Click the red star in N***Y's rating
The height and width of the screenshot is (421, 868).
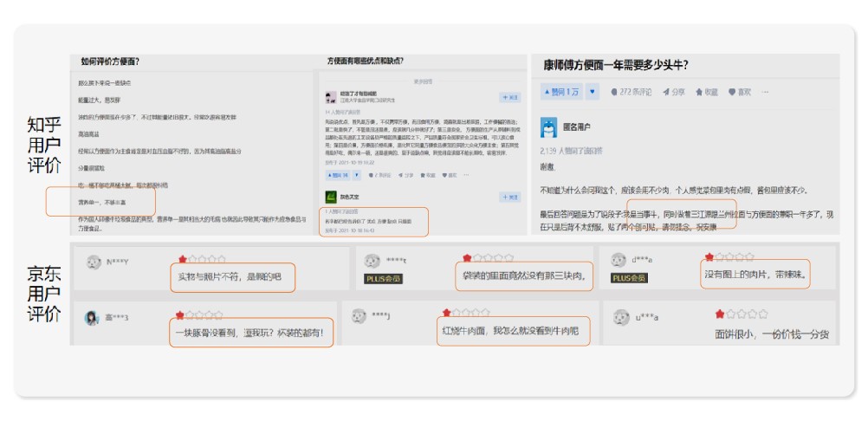coord(182,259)
